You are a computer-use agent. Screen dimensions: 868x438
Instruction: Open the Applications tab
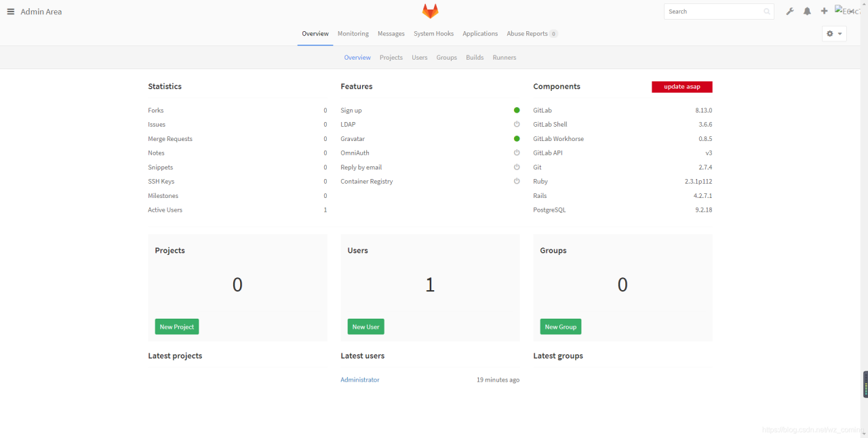point(480,33)
